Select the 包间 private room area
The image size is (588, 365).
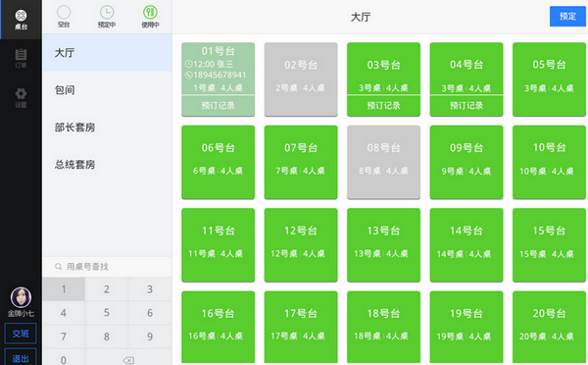point(107,89)
